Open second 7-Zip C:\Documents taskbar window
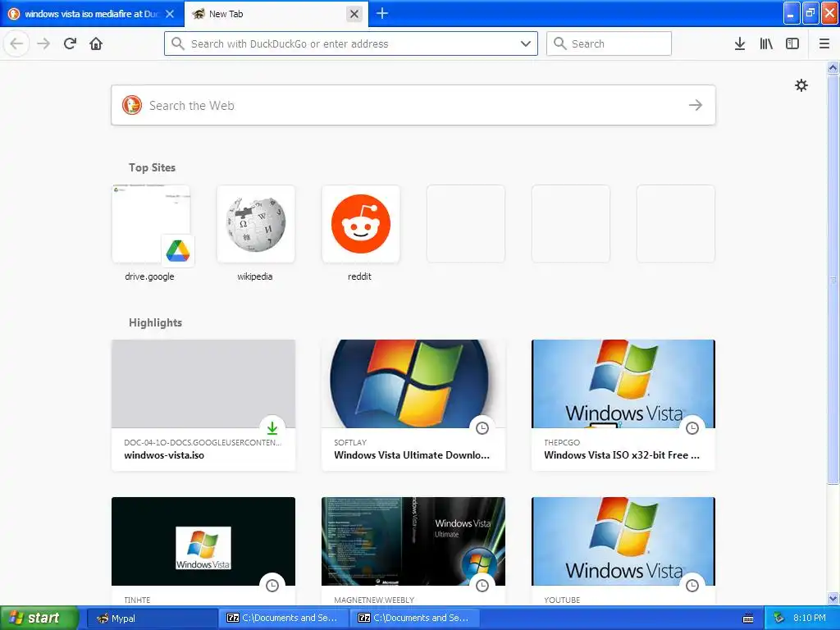The width and height of the screenshot is (840, 630). [415, 619]
